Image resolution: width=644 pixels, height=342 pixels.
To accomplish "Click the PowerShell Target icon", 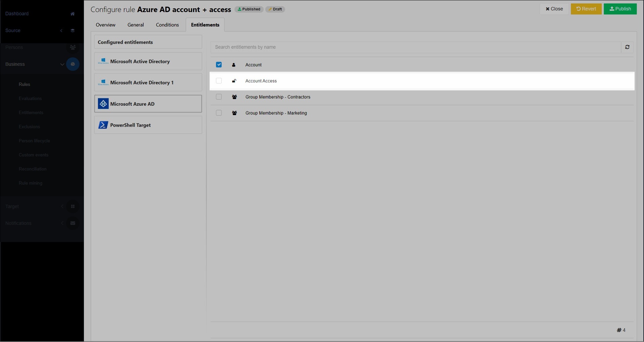I will 103,125.
